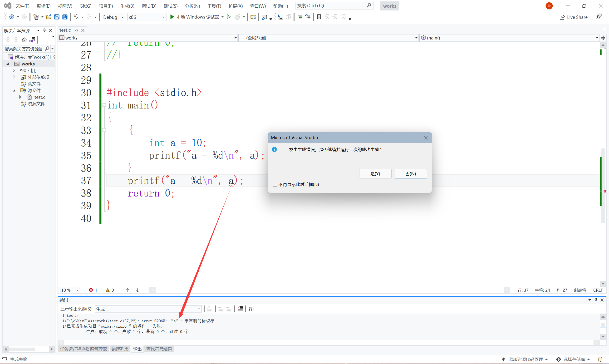Screen dimensions: 609x364
Task: Click the 搜索 (Ctrl+Q) search box
Action: [x=331, y=6]
